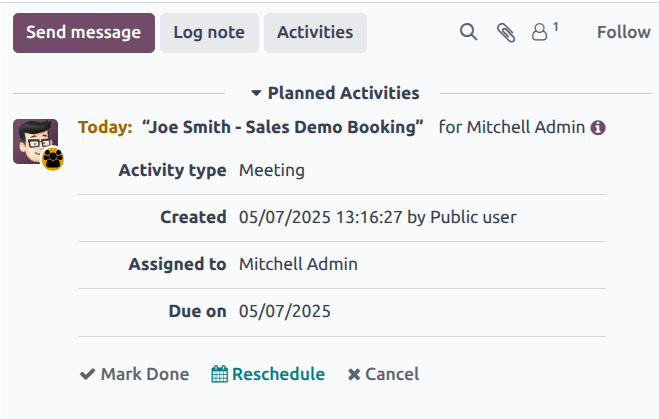Click the activity info circle icon
The image size is (659, 419).
click(598, 128)
